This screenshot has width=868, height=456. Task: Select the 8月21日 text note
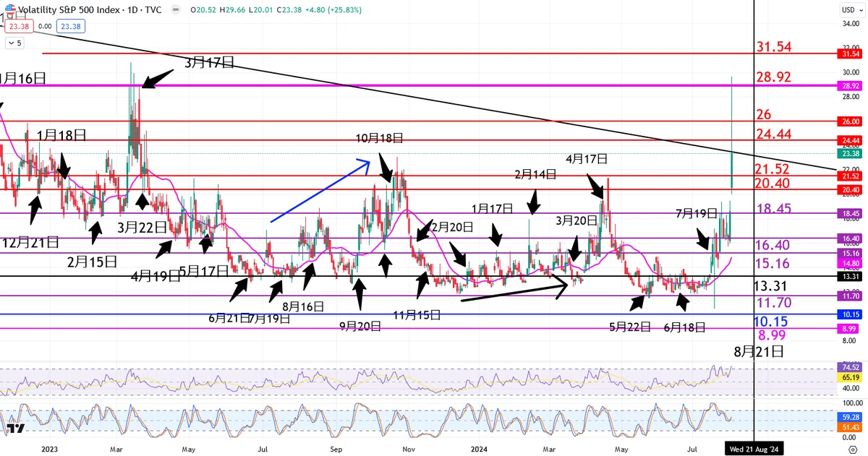(x=759, y=352)
